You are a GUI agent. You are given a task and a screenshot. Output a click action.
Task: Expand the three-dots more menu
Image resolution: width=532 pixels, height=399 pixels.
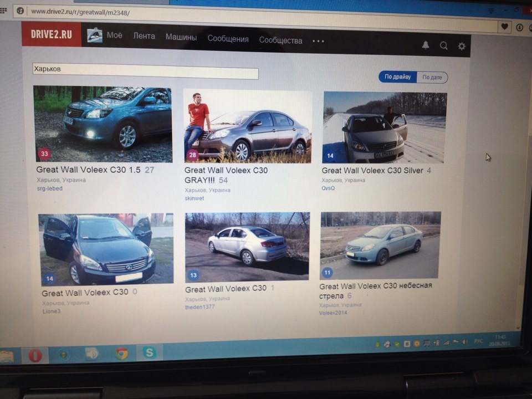click(x=318, y=41)
